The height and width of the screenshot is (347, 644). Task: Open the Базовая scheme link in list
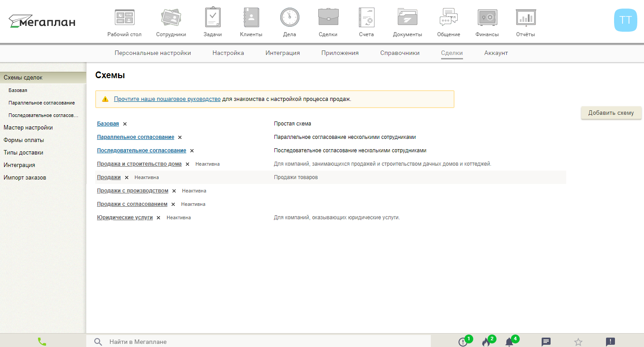click(x=108, y=124)
